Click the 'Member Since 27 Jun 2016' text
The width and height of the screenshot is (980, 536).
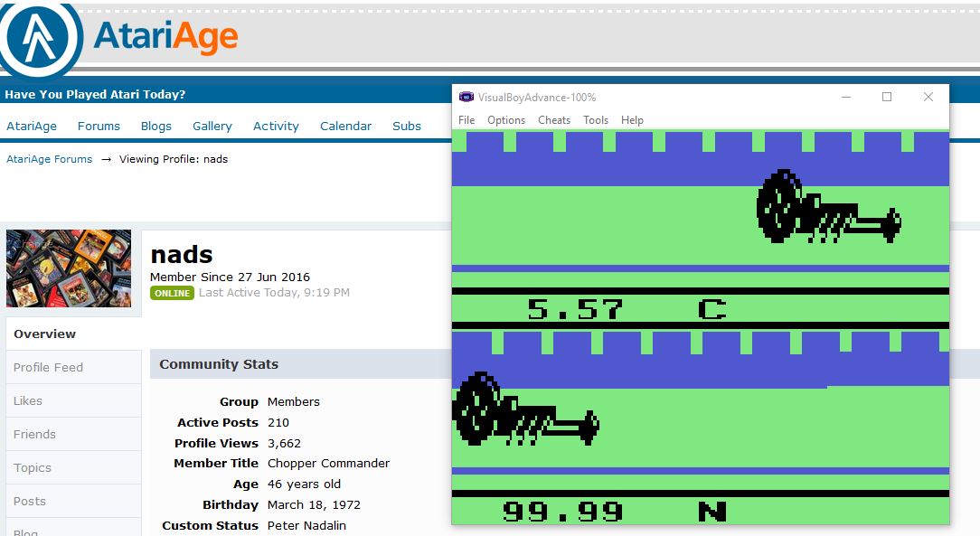tap(230, 277)
